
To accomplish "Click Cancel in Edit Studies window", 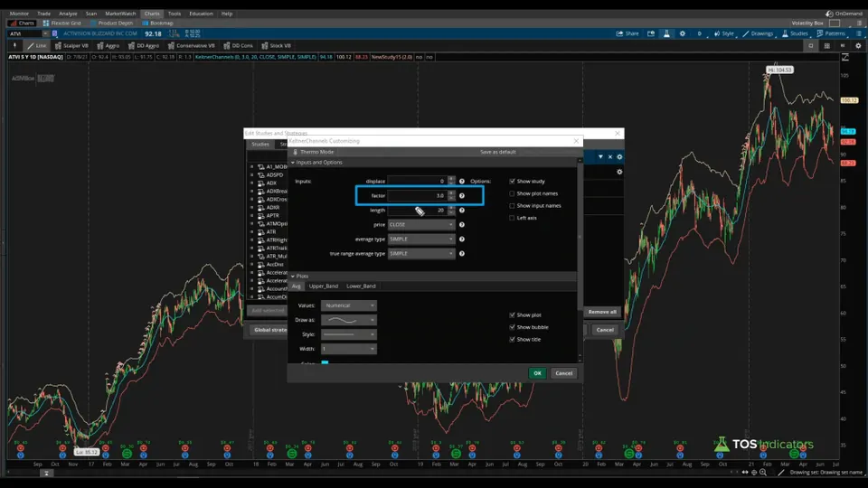I will tap(605, 330).
